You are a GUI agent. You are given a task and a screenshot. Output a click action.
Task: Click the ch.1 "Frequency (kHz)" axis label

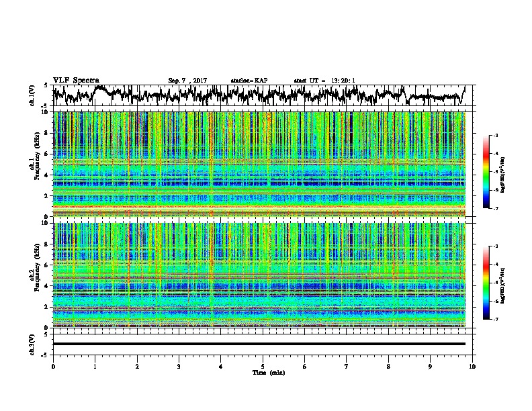tap(37, 155)
